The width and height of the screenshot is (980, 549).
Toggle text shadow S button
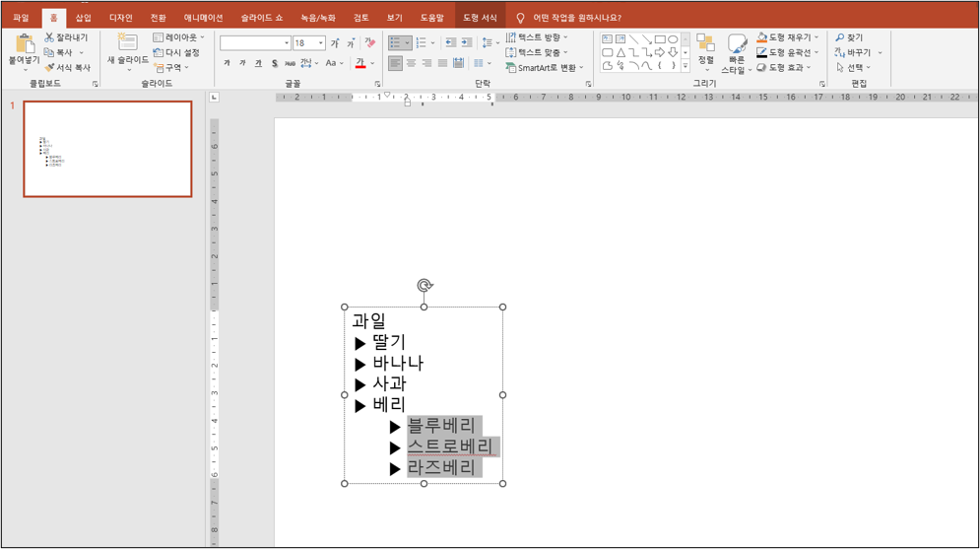(x=275, y=63)
